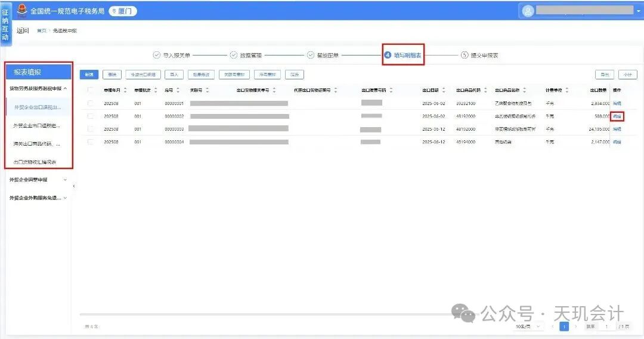This screenshot has width=644, height=339.
Task: Click step 1 checkmark icon 导入报关单
Action: tap(156, 55)
